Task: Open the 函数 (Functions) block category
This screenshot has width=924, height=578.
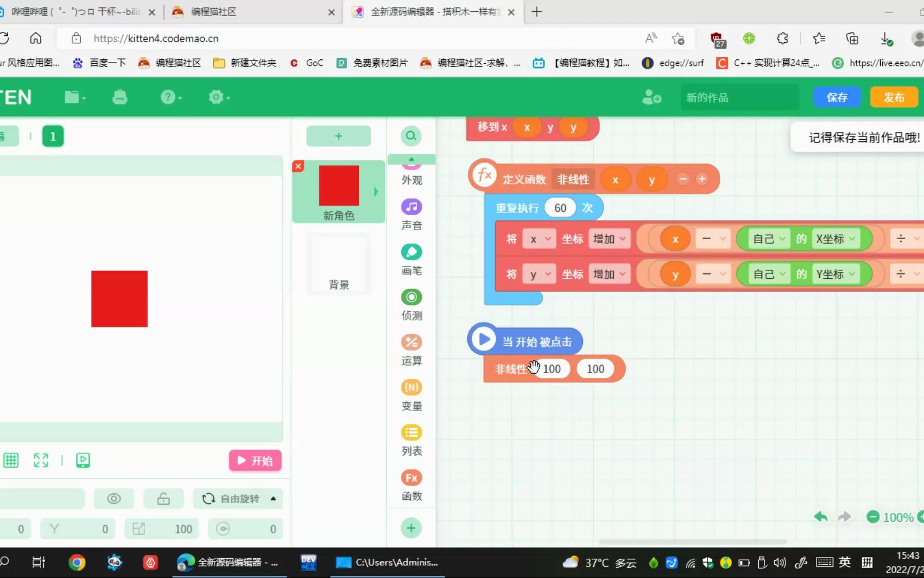Action: coord(411,485)
